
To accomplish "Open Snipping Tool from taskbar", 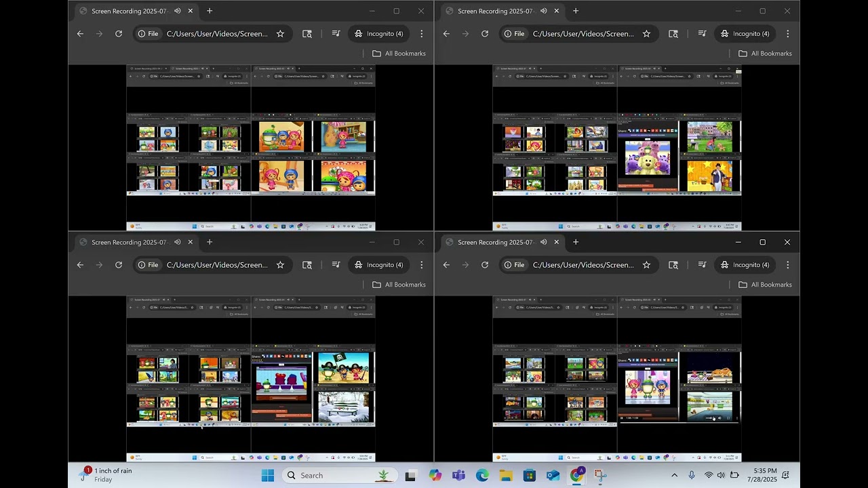I will point(600,475).
